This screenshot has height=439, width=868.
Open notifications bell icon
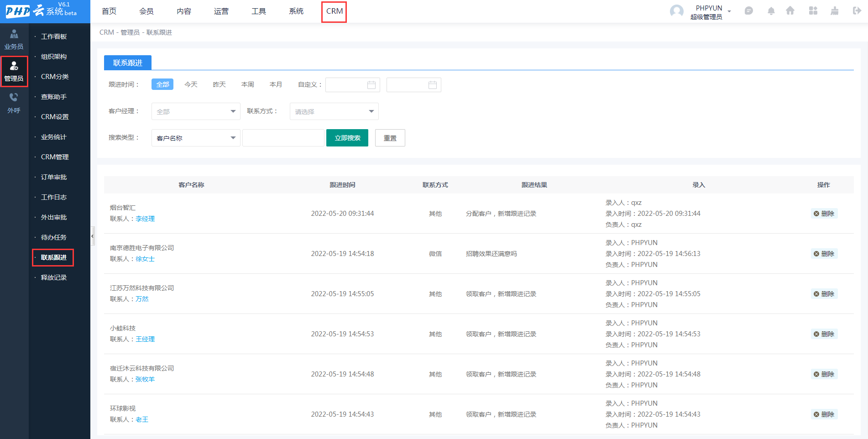(771, 11)
